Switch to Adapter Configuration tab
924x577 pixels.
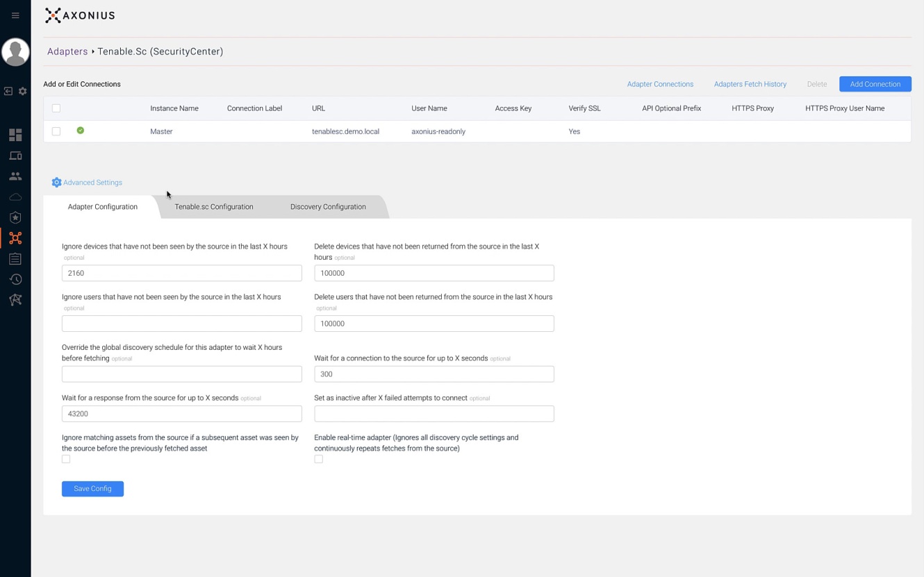click(x=103, y=207)
